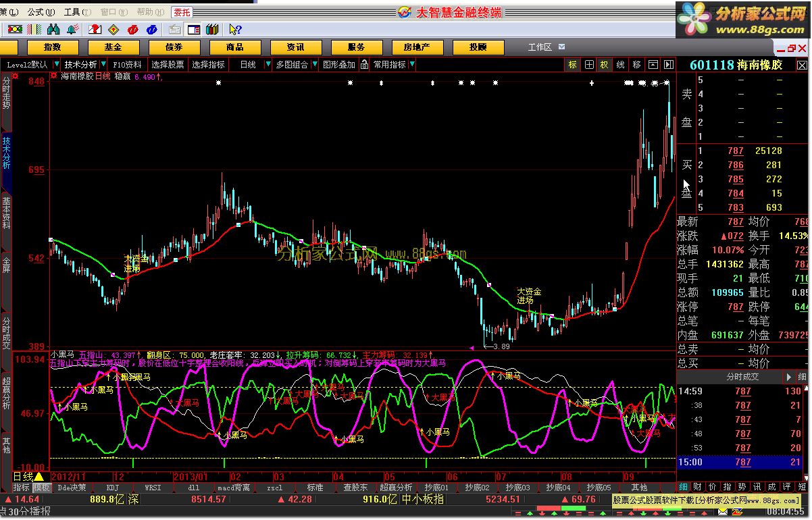Open the Level2默认 dropdown arrow
Image resolution: width=812 pixels, height=520 pixels.
pyautogui.click(x=57, y=64)
